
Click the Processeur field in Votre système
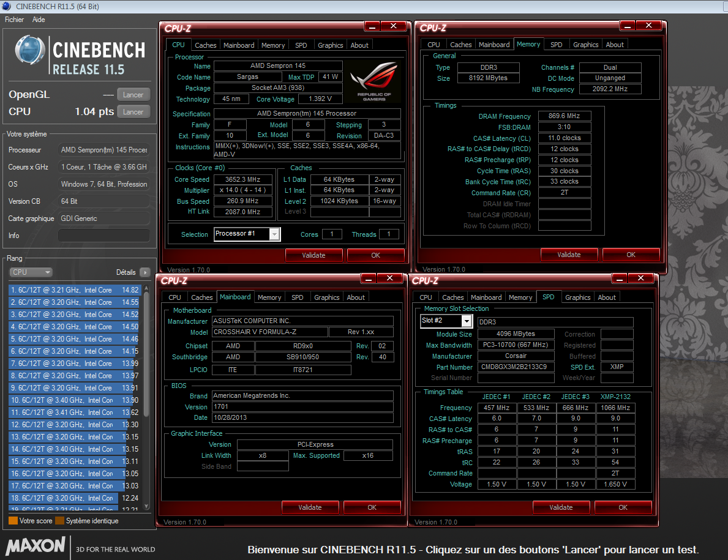104,150
